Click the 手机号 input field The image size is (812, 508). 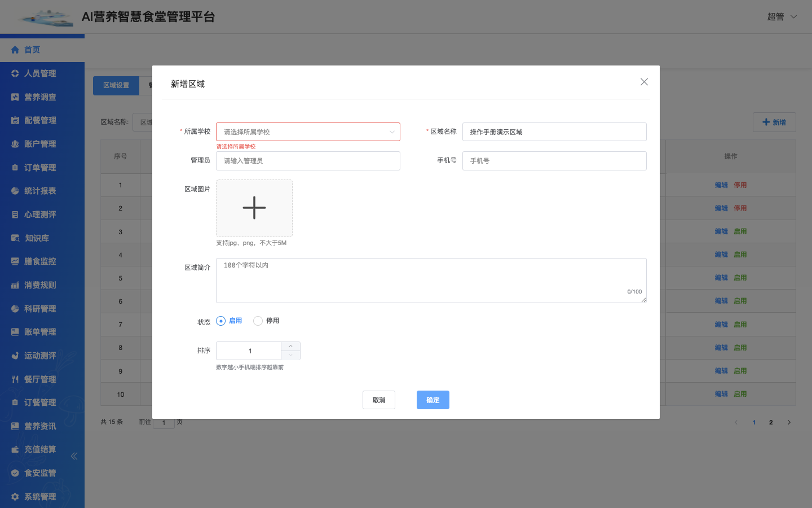pyautogui.click(x=554, y=161)
